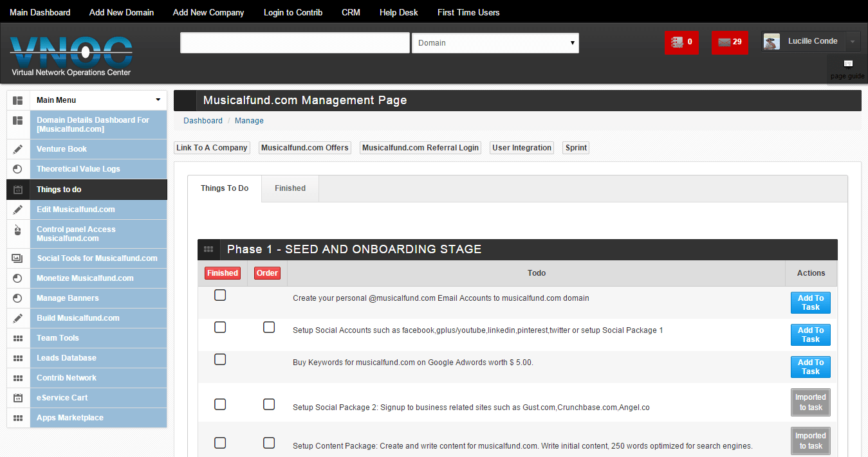Open the red mail messages icon
Image resolution: width=868 pixels, height=457 pixels.
730,42
